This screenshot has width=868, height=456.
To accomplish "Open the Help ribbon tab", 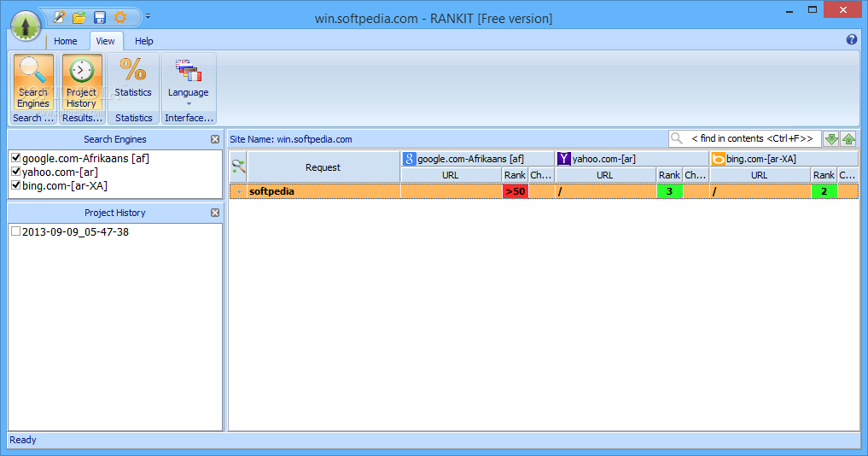I will [x=144, y=41].
